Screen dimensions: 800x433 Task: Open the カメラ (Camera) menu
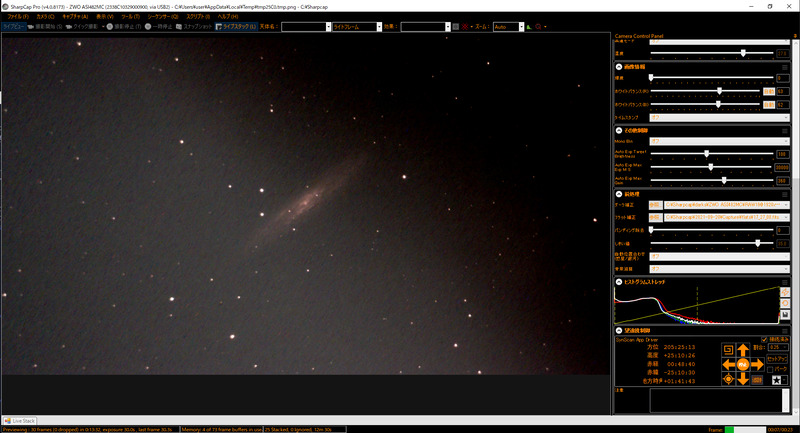(x=45, y=16)
